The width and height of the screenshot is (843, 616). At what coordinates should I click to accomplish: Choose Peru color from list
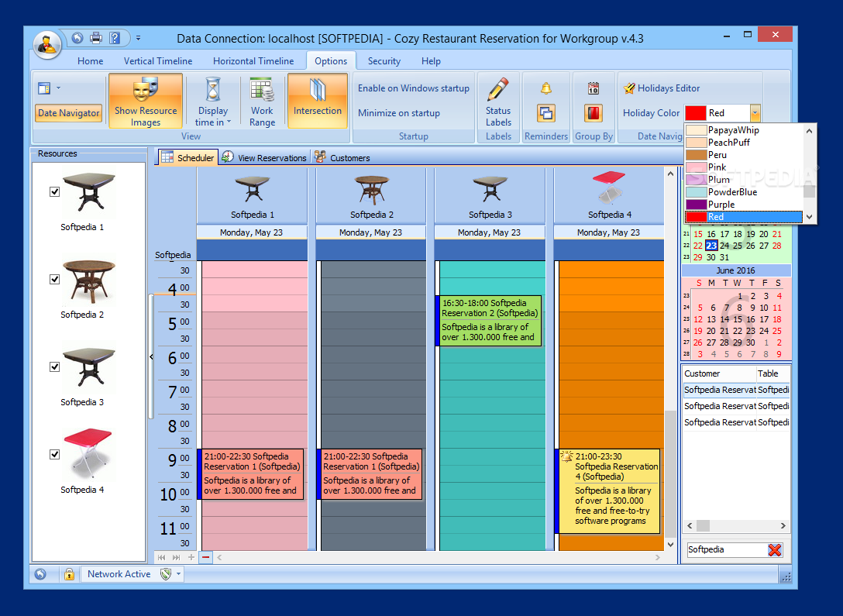pos(744,155)
